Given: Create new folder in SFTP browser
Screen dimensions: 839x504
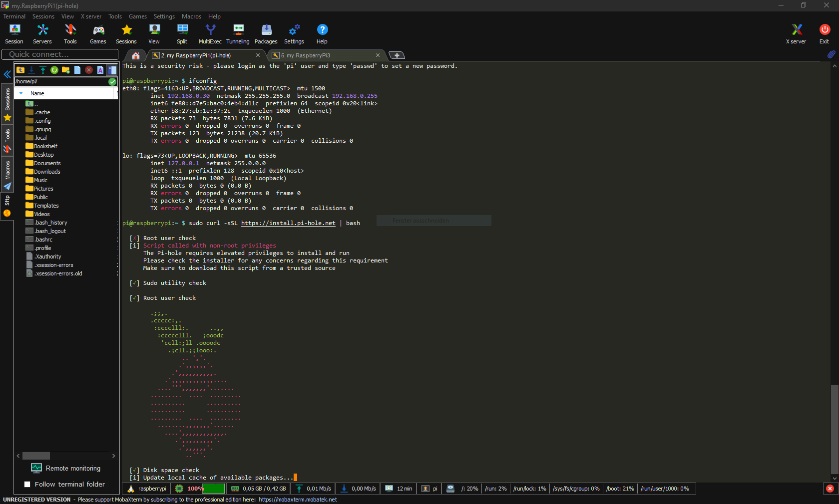Looking at the screenshot, I should [66, 70].
